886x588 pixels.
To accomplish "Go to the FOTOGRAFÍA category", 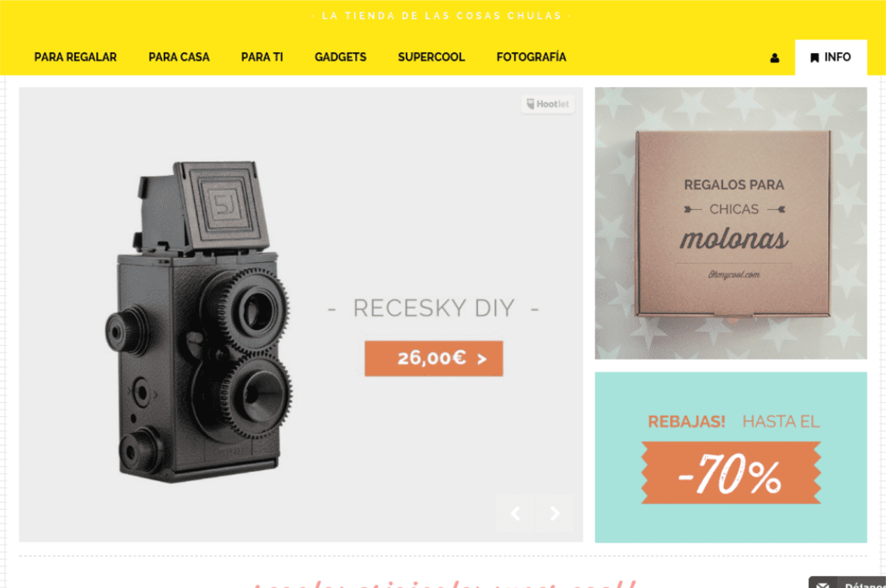I will (x=531, y=57).
